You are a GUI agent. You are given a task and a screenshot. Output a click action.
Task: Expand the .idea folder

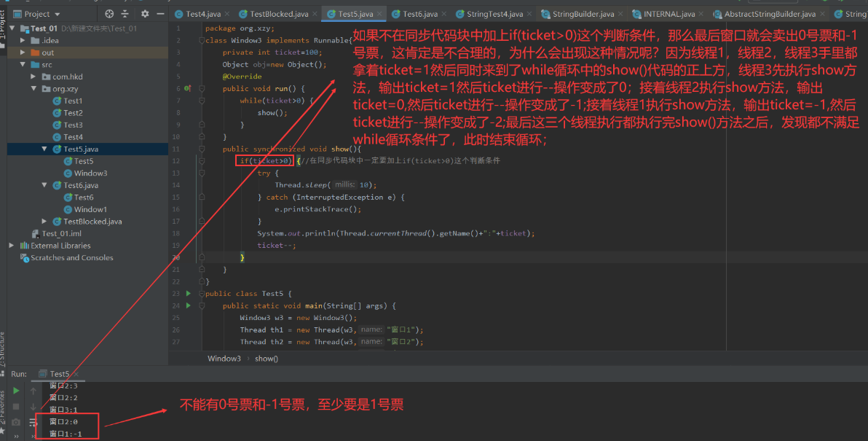[23, 40]
